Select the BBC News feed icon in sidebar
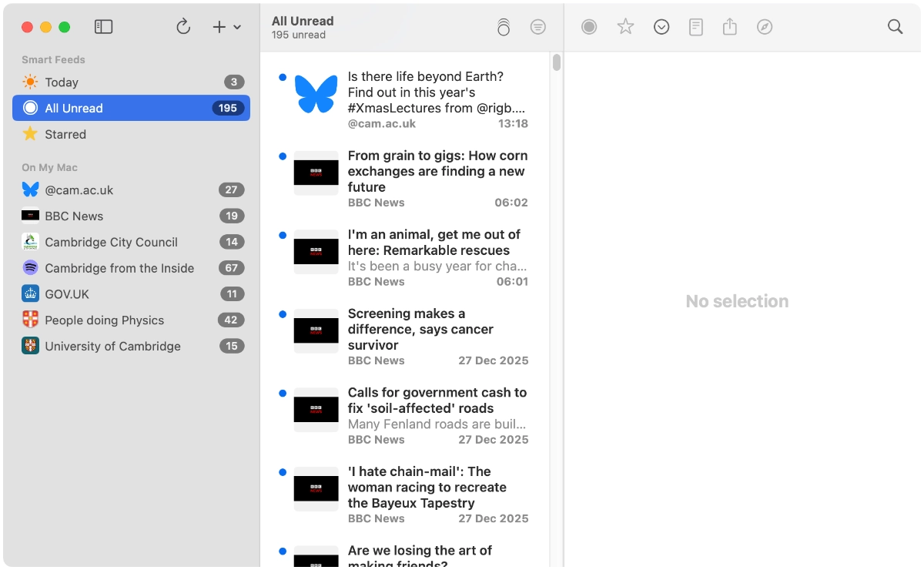 [x=28, y=216]
